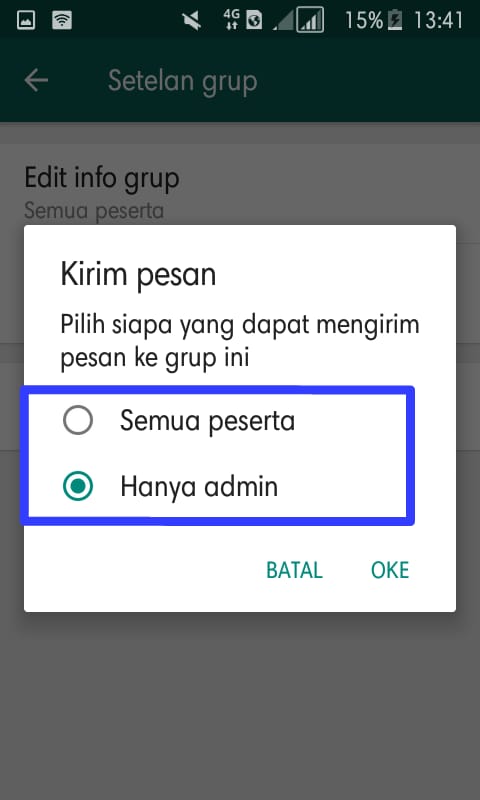Tap the Wi-Fi status bar icon
The height and width of the screenshot is (800, 480).
point(62,20)
